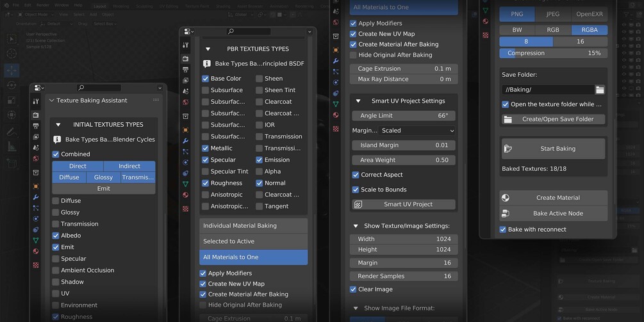
Task: Open Material sphere icon in PBR panel sidebar
Action: click(186, 195)
